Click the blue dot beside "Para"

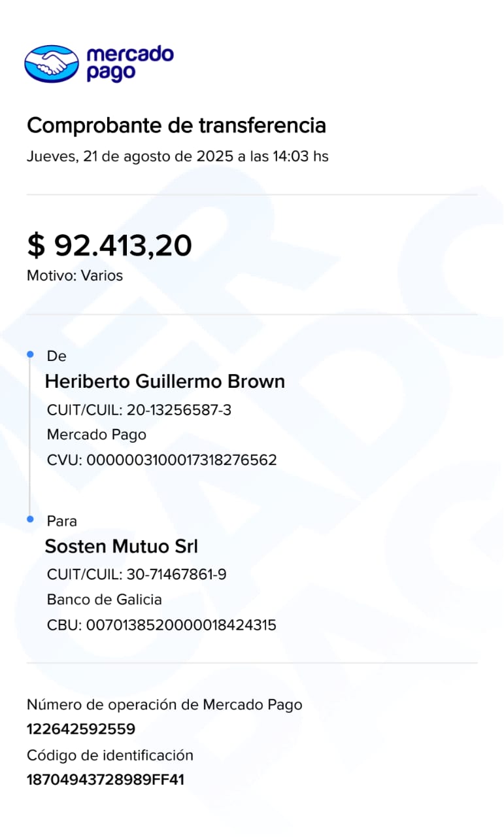pos(30,519)
